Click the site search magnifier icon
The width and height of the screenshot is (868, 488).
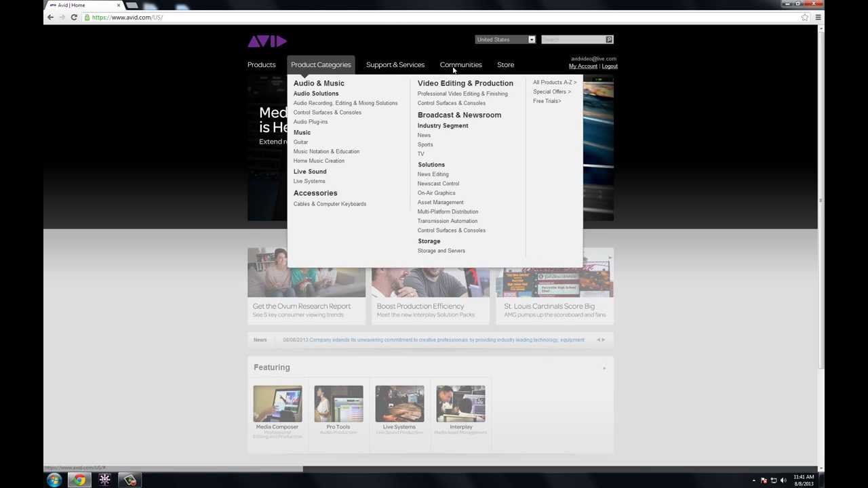[x=609, y=39]
